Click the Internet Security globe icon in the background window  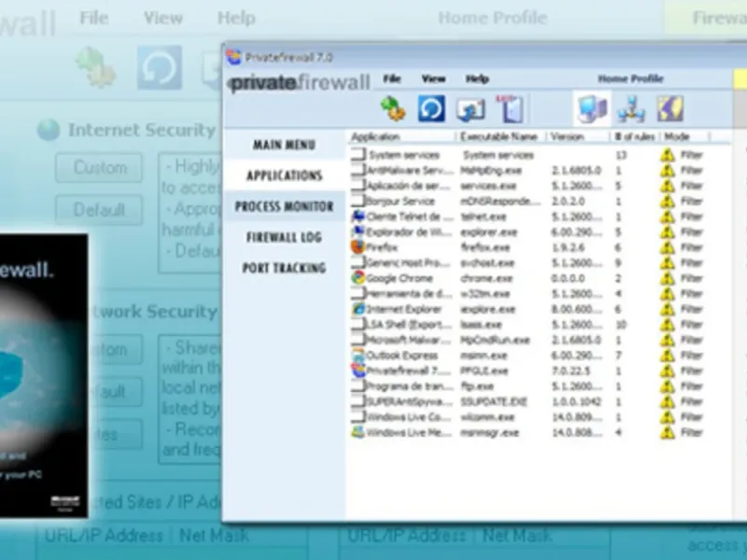(x=49, y=130)
